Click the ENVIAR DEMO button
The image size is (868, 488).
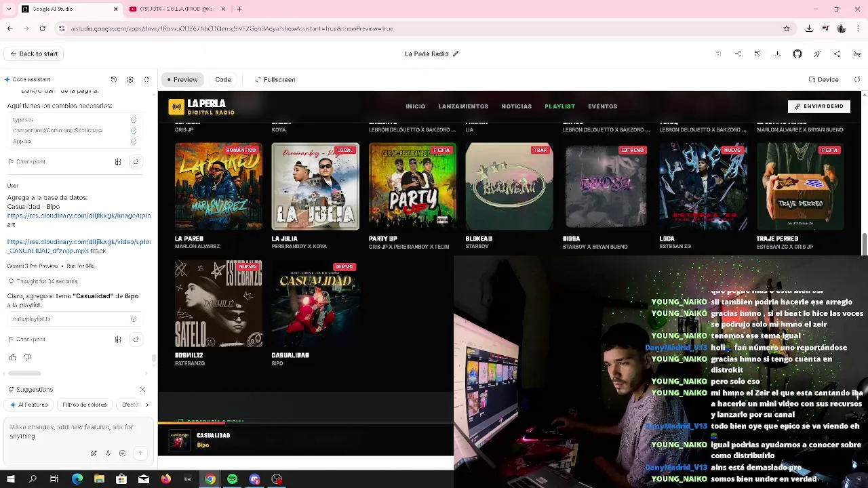tap(819, 106)
